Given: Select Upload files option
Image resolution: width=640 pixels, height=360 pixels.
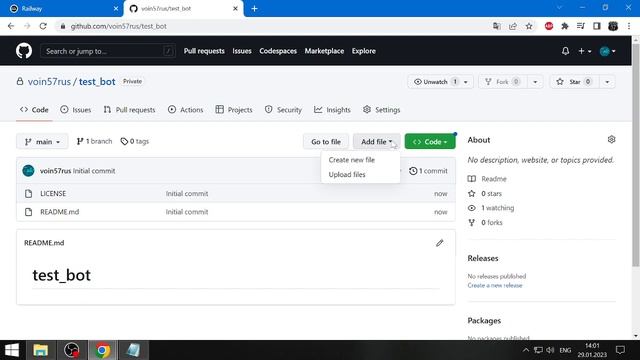Looking at the screenshot, I should point(347,175).
